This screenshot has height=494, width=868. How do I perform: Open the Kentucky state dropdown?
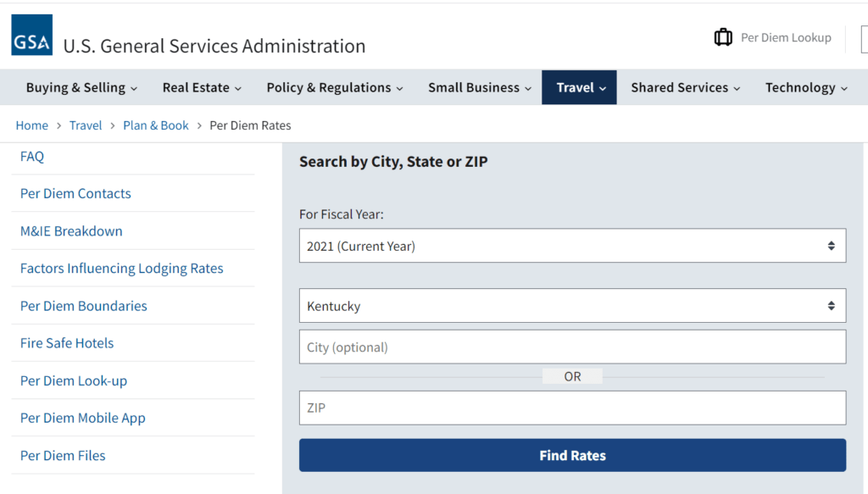coord(572,306)
